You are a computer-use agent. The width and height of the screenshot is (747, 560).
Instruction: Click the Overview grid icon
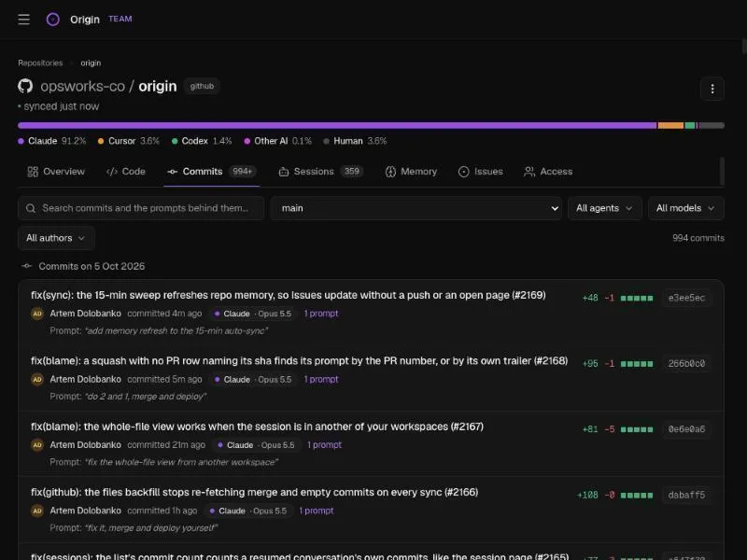[x=33, y=172]
